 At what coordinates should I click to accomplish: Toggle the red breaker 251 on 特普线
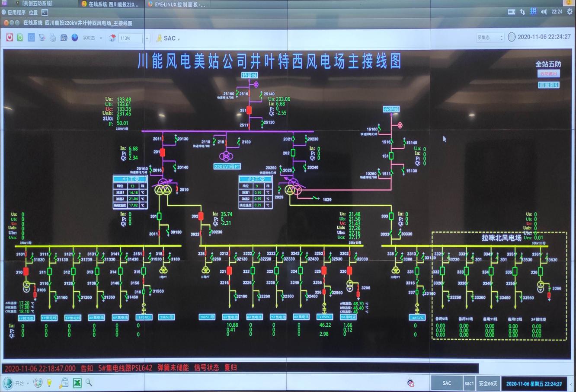(x=249, y=110)
